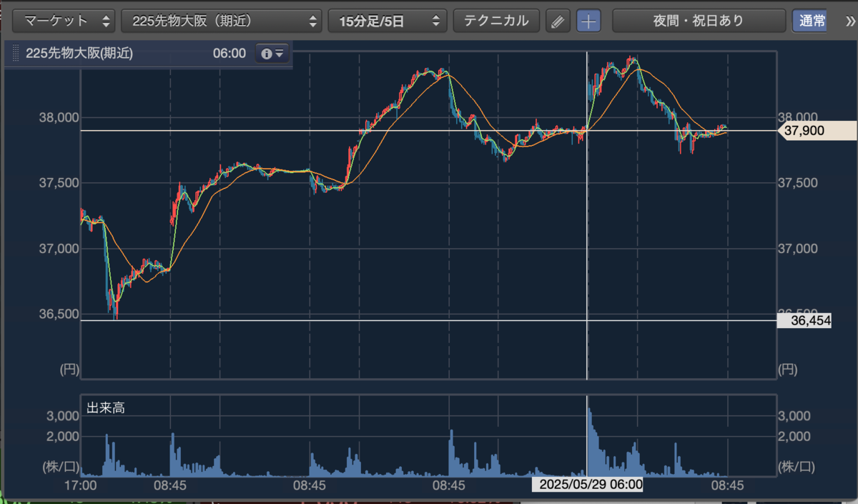The width and height of the screenshot is (858, 504).
Task: Open the info dropdown icon beside 06:00
Action: click(x=272, y=54)
